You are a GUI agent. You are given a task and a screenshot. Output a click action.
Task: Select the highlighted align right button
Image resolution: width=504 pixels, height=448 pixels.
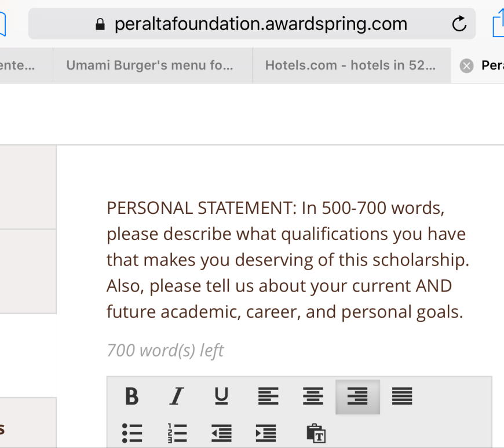(x=357, y=396)
